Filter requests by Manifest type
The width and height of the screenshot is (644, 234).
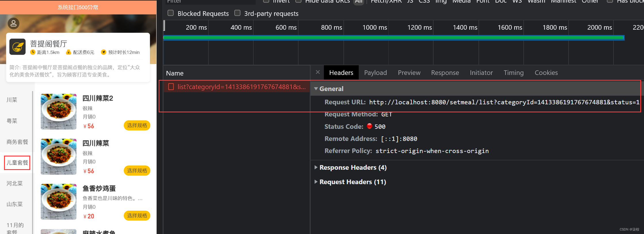coord(564,1)
